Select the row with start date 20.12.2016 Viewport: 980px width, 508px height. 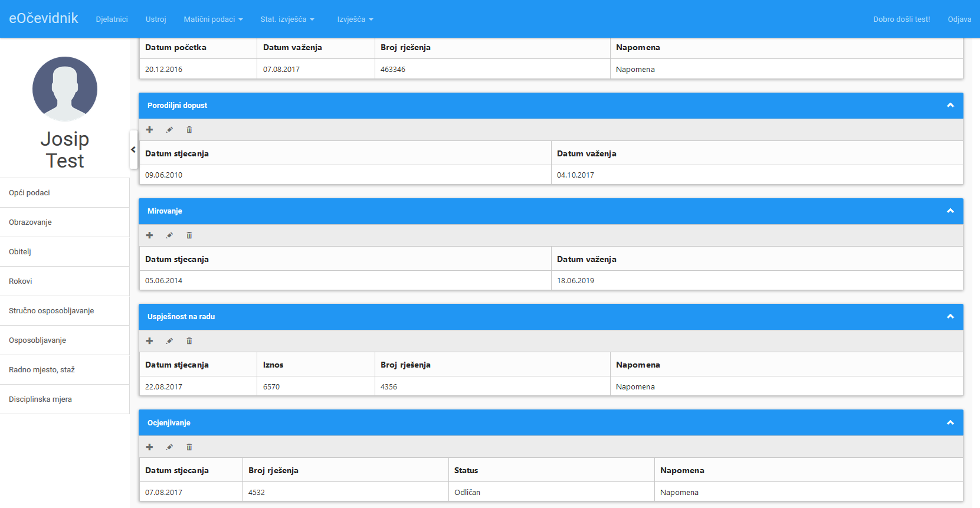551,69
